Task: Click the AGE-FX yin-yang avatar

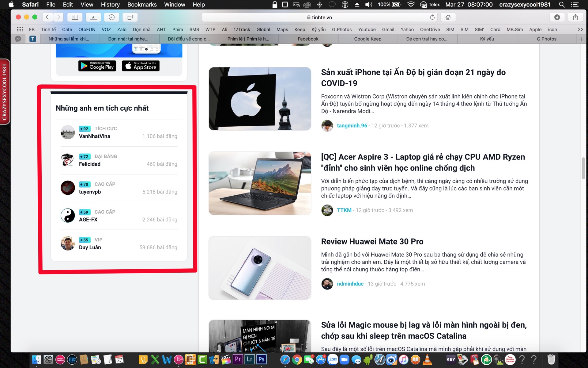Action: click(68, 216)
